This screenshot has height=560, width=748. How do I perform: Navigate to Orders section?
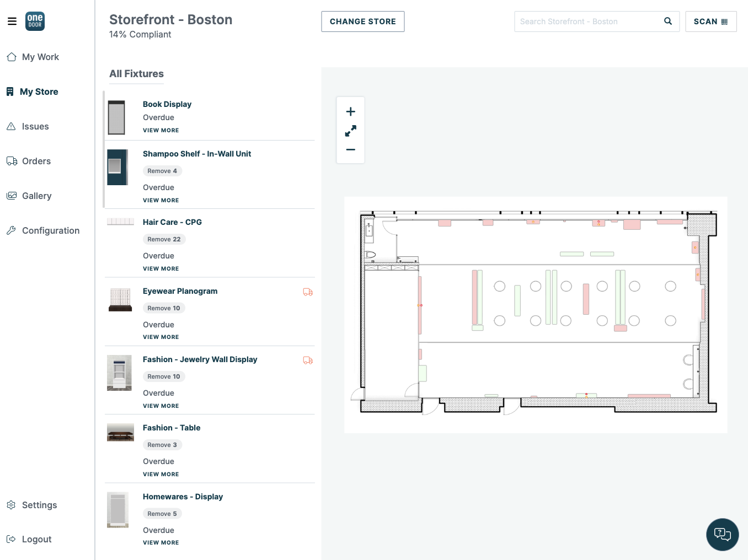[36, 161]
